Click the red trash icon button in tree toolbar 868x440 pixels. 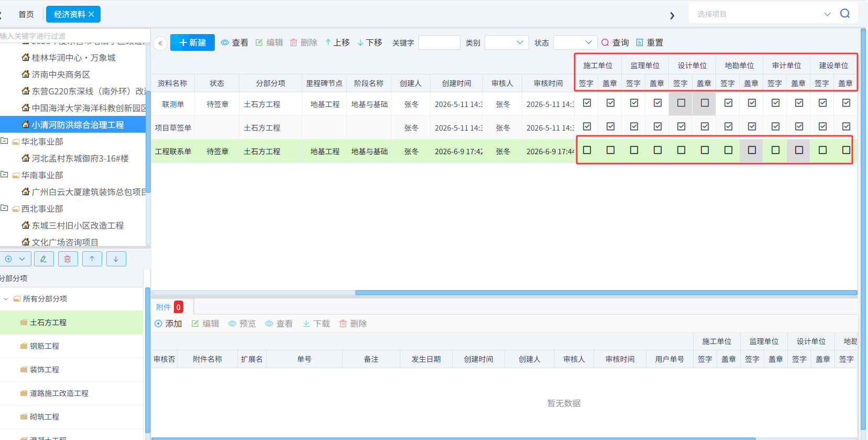[x=68, y=259]
